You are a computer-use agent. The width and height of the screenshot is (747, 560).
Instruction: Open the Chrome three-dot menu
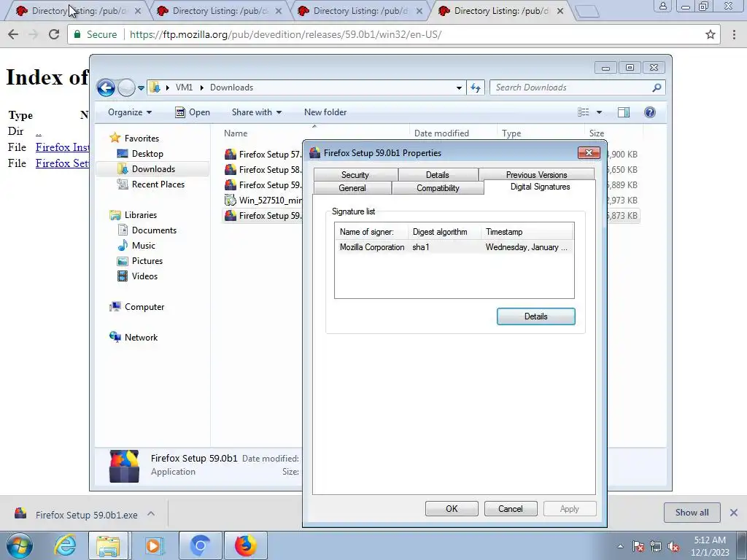(734, 34)
